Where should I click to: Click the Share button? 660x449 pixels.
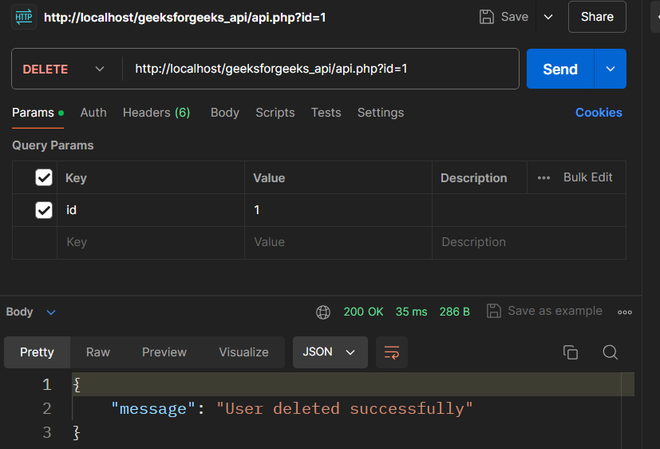597,17
